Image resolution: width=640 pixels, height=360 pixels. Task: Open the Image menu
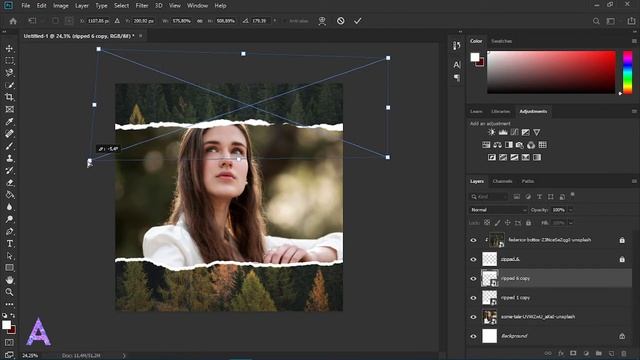point(61,6)
